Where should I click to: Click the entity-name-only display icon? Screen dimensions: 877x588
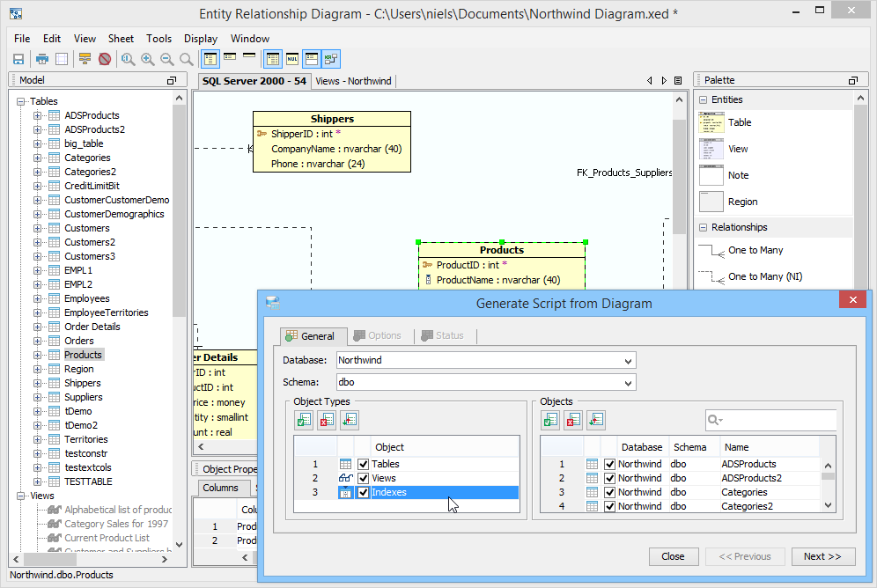click(249, 55)
